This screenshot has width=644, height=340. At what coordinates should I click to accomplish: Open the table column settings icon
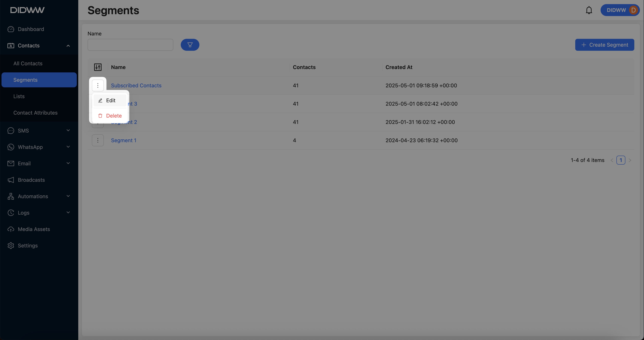[x=98, y=67]
